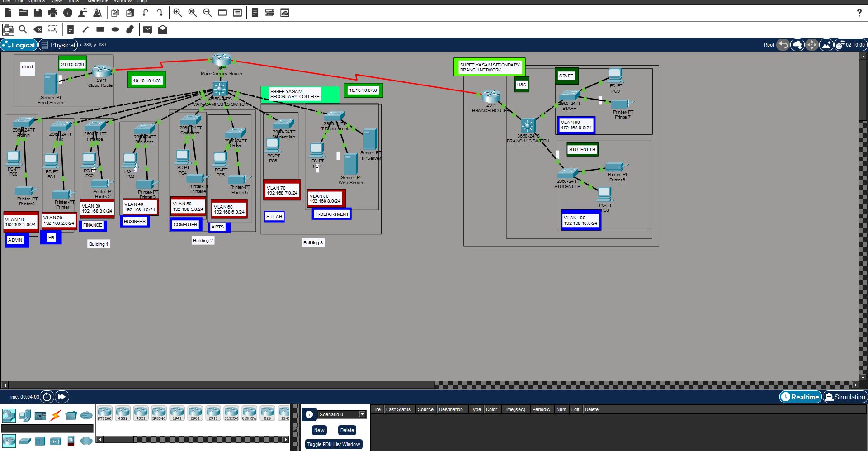868x451 pixels.
Task: Switch to the Physical workspace
Action: [x=58, y=45]
